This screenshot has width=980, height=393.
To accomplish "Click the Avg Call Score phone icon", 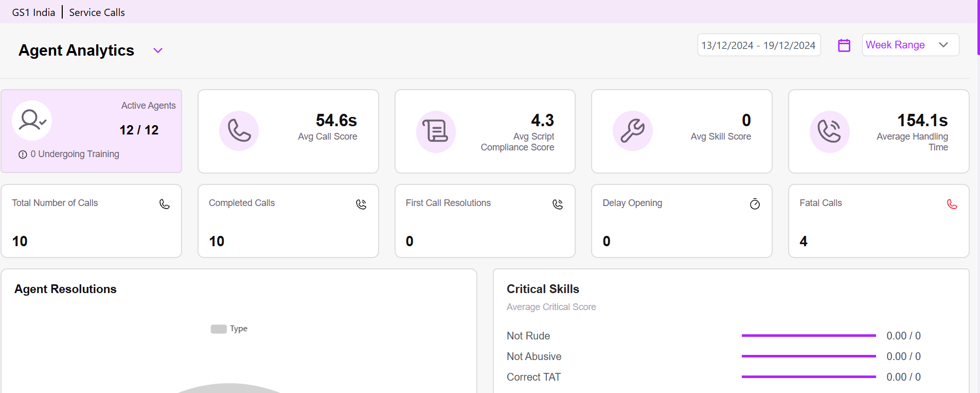I will click(x=239, y=131).
